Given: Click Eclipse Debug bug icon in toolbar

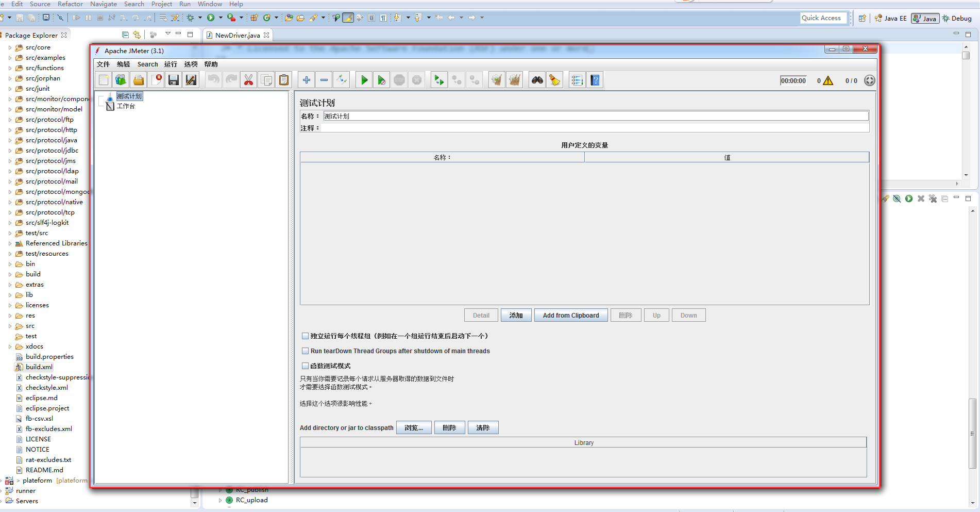Looking at the screenshot, I should [191, 18].
